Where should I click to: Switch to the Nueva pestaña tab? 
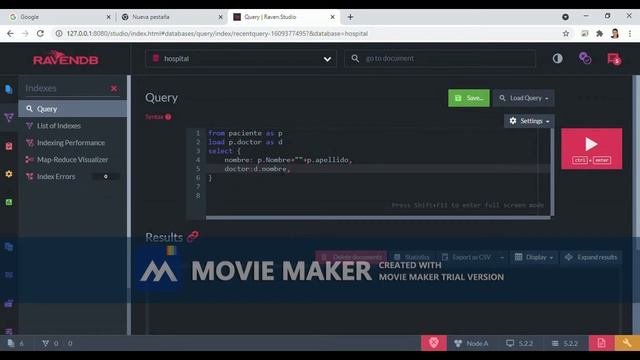[171, 17]
